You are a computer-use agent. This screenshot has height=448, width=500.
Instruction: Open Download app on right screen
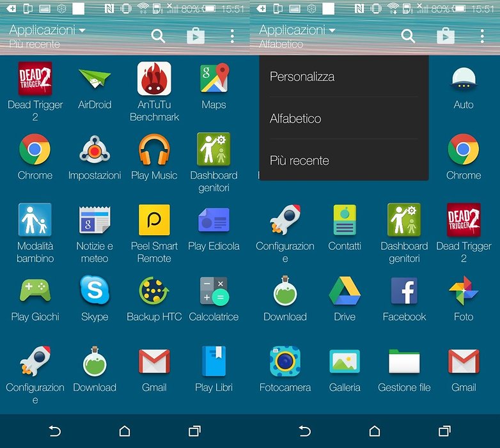[x=285, y=291]
